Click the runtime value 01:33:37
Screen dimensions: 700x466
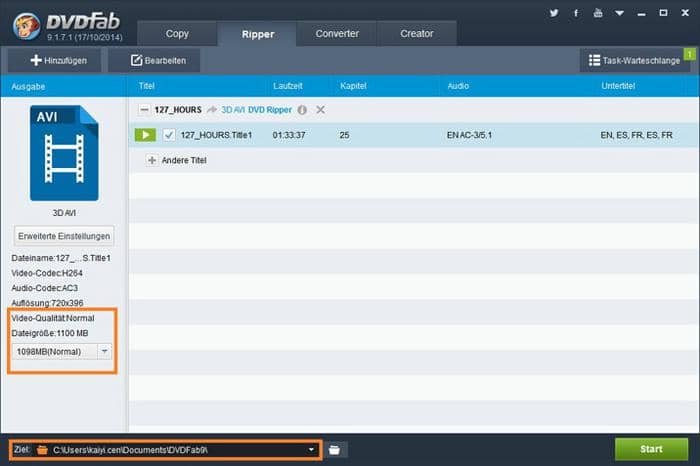(289, 135)
